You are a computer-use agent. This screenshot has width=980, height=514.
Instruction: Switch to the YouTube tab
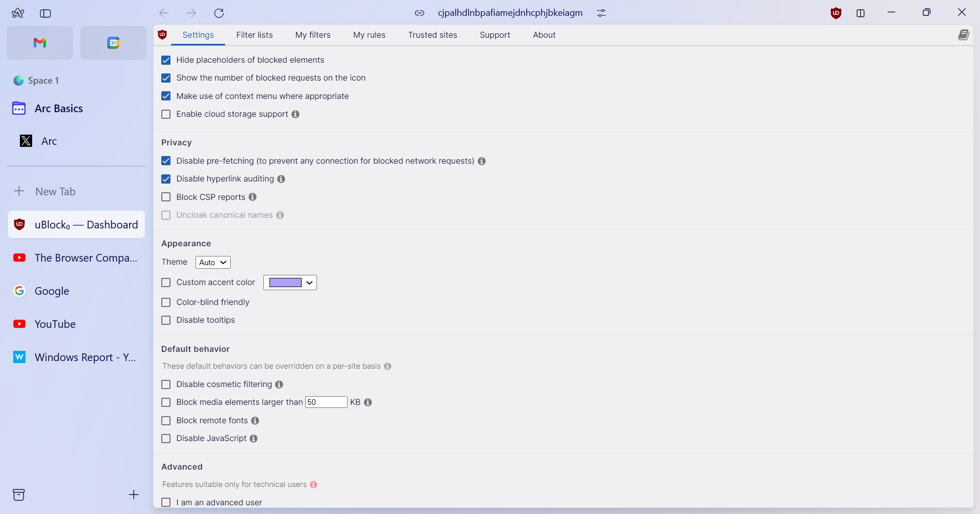pyautogui.click(x=77, y=324)
